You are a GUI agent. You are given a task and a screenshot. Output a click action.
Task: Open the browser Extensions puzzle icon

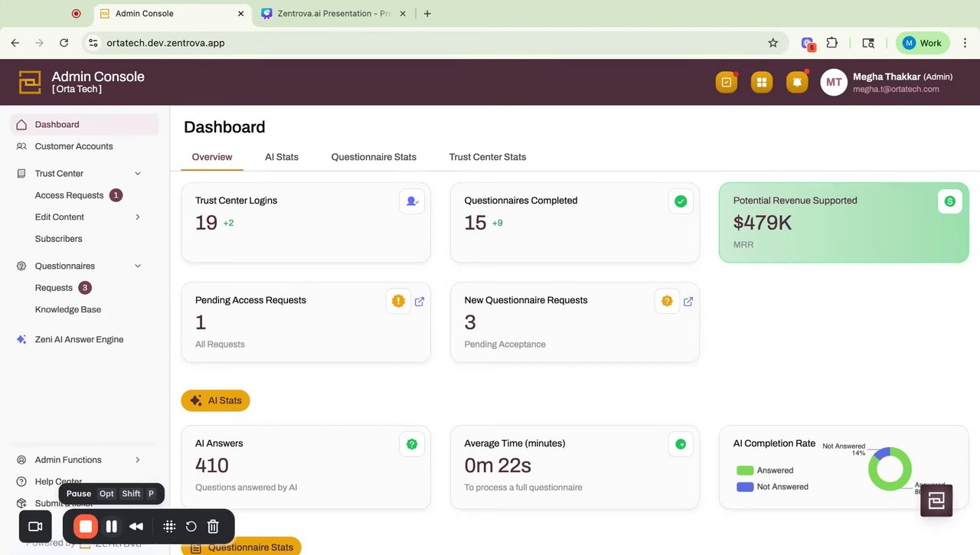pos(832,43)
